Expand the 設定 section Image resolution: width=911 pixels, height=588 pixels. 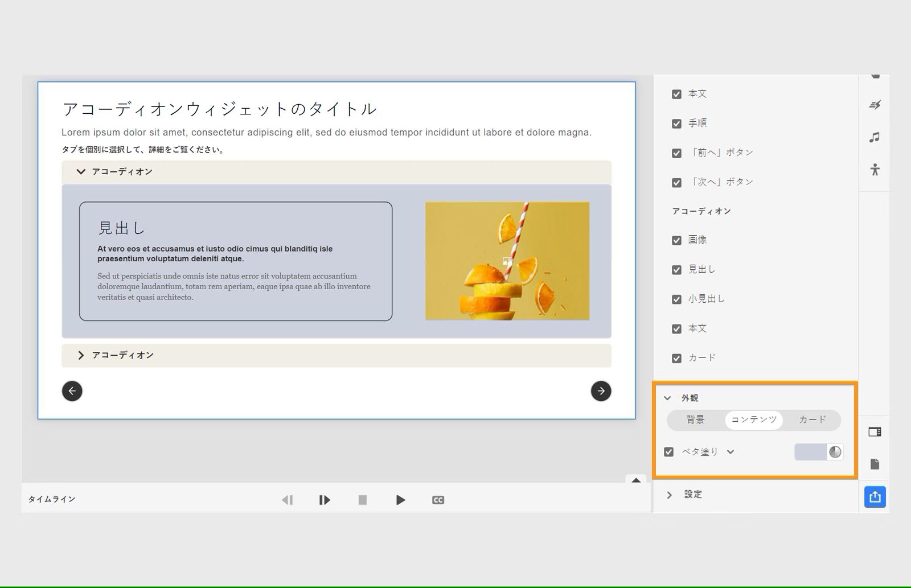pos(670,495)
